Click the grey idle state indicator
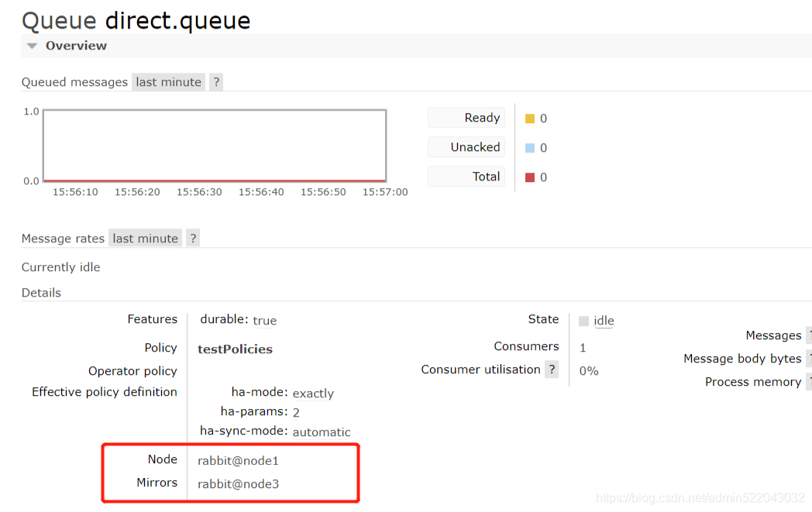Screen dimensions: 812x512 tap(583, 321)
